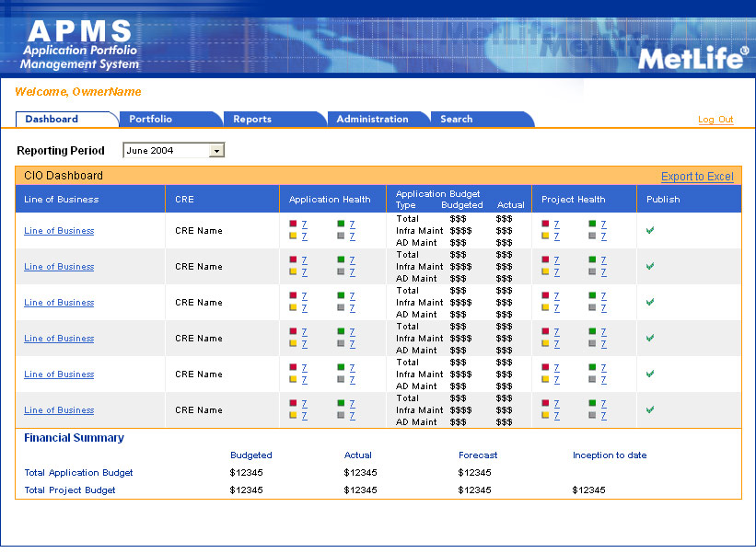Select first row's red Application Health square
The width and height of the screenshot is (756, 553).
coord(293,224)
